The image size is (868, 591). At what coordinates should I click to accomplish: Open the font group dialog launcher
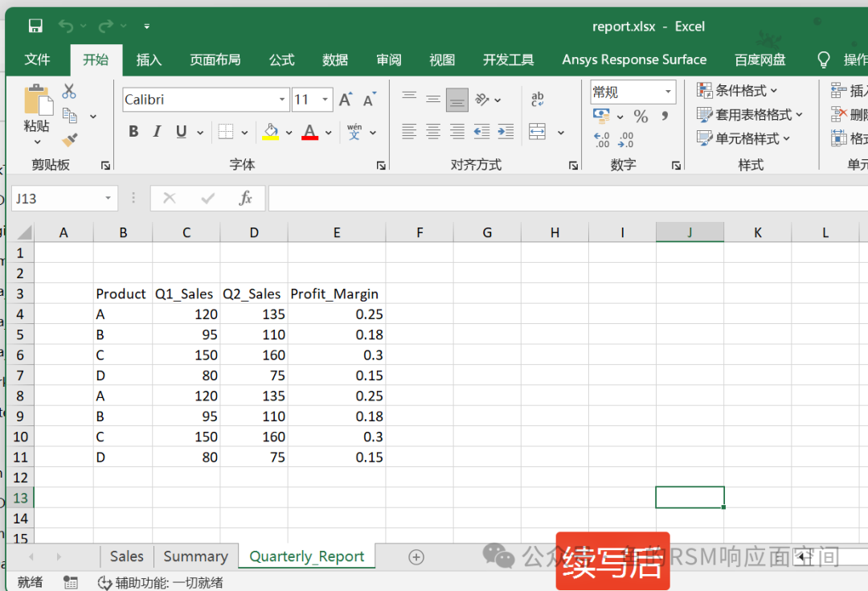click(381, 165)
